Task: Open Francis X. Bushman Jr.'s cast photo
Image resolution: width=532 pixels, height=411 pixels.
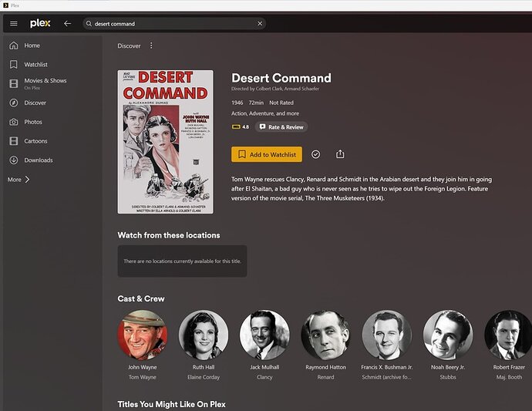Action: (387, 335)
